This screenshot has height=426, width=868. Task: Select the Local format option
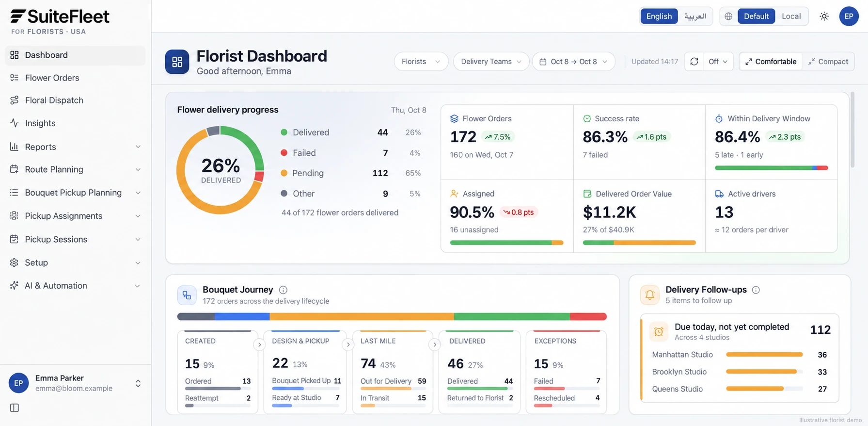point(791,16)
